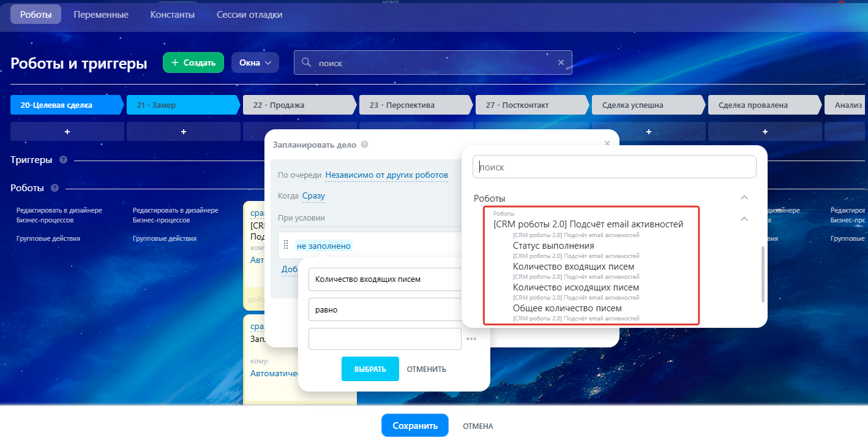Open the Окна dropdown
The height and width of the screenshot is (443, 868).
255,62
